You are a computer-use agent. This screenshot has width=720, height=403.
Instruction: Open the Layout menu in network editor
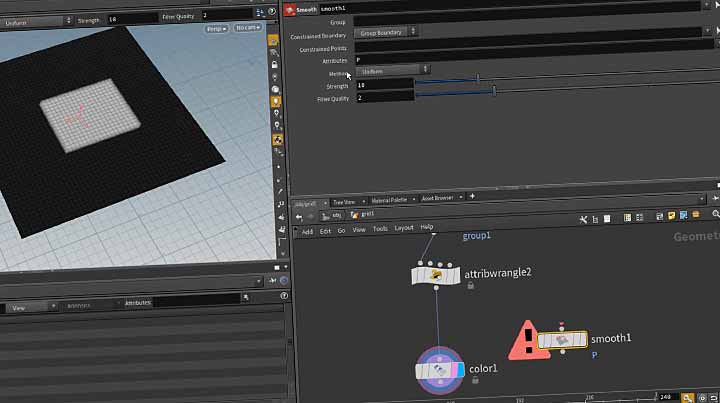tap(403, 229)
